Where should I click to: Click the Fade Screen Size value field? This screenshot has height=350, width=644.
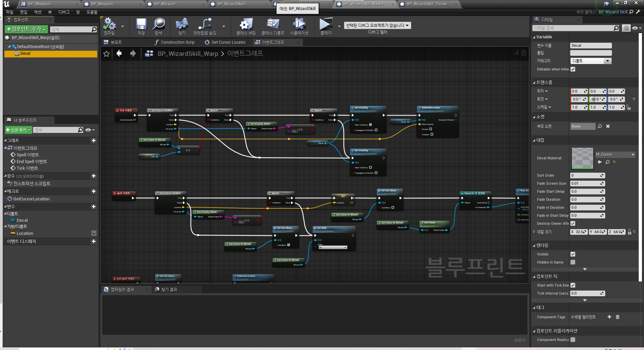point(587,183)
